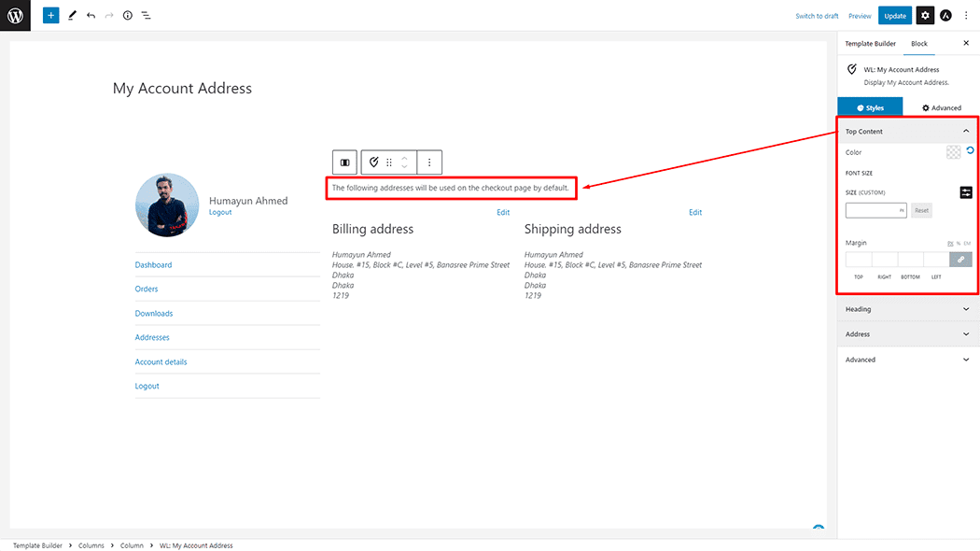Screen dimensions: 980x551
Task: Collapse the Top Content panel
Action: [x=965, y=132]
